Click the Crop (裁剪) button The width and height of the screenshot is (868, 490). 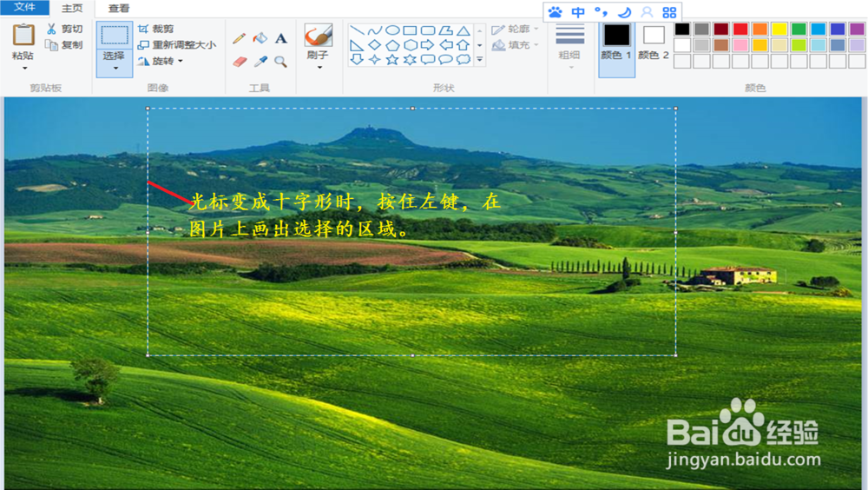[156, 29]
